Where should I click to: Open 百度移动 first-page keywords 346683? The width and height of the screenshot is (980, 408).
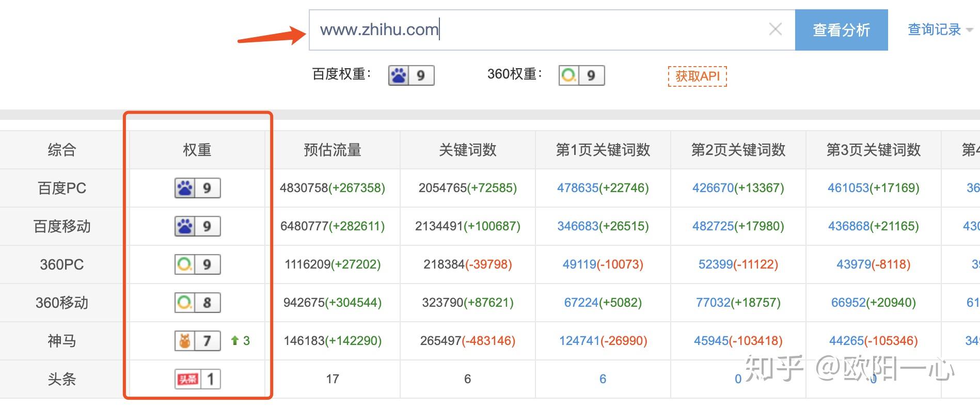[x=578, y=226]
